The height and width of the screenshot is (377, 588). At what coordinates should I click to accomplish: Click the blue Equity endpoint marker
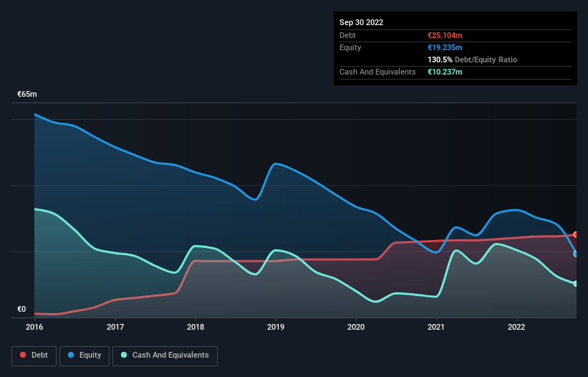[576, 254]
